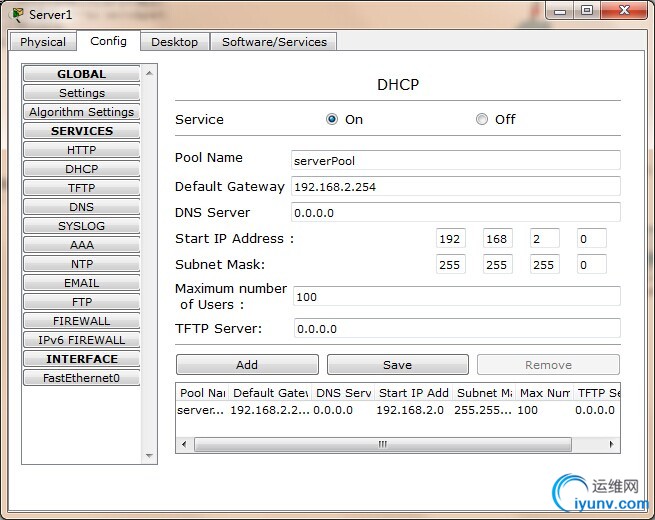This screenshot has width=655, height=520.
Task: Open the EMAIL service config
Action: [x=81, y=283]
